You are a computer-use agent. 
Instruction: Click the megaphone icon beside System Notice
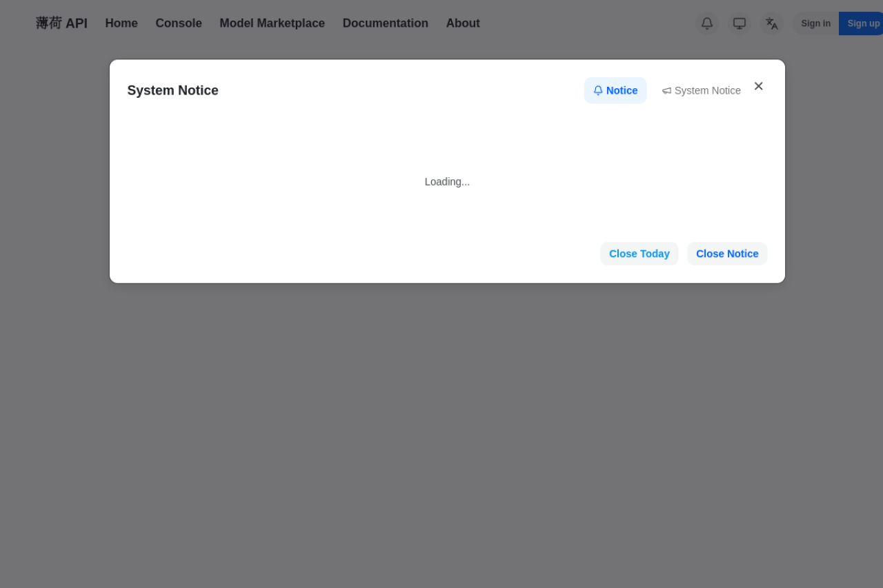[666, 91]
